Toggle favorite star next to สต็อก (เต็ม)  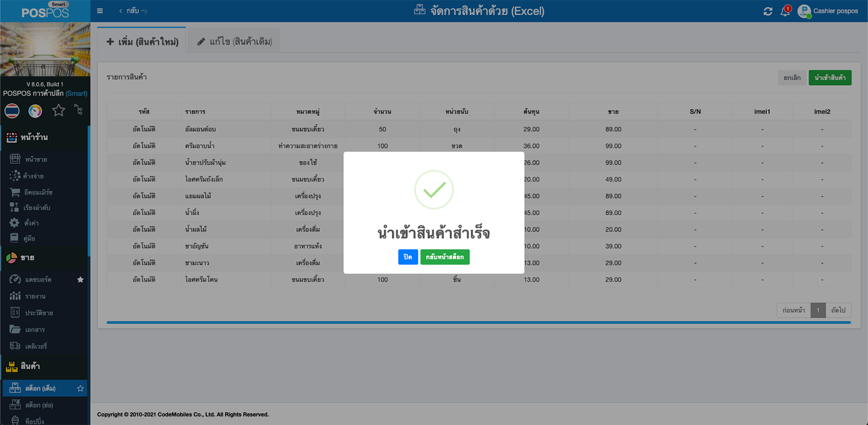(x=80, y=388)
